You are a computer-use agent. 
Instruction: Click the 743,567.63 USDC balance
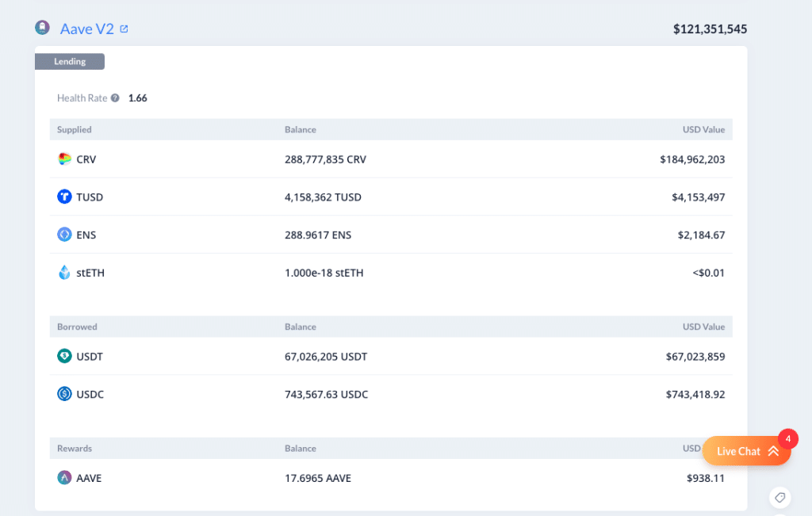(326, 395)
